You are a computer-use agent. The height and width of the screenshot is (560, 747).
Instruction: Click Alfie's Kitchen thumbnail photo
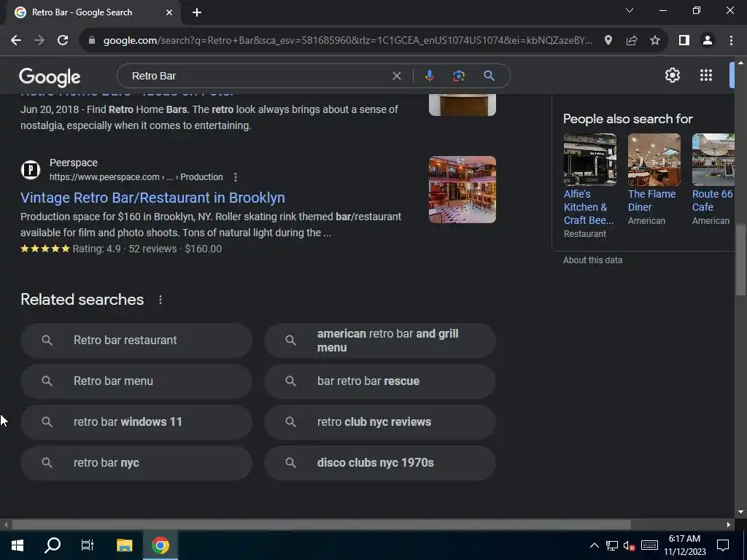coord(589,160)
